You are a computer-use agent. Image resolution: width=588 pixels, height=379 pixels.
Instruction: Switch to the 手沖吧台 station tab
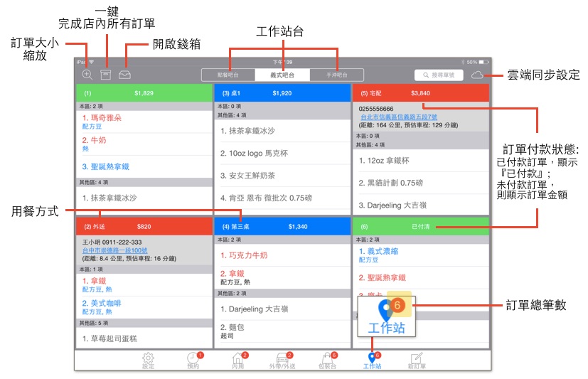pyautogui.click(x=336, y=75)
